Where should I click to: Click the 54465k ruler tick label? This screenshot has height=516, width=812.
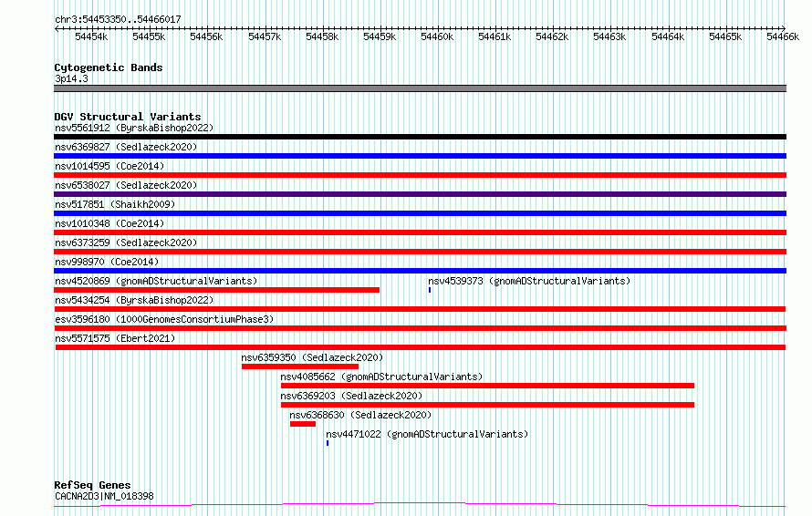coord(725,36)
